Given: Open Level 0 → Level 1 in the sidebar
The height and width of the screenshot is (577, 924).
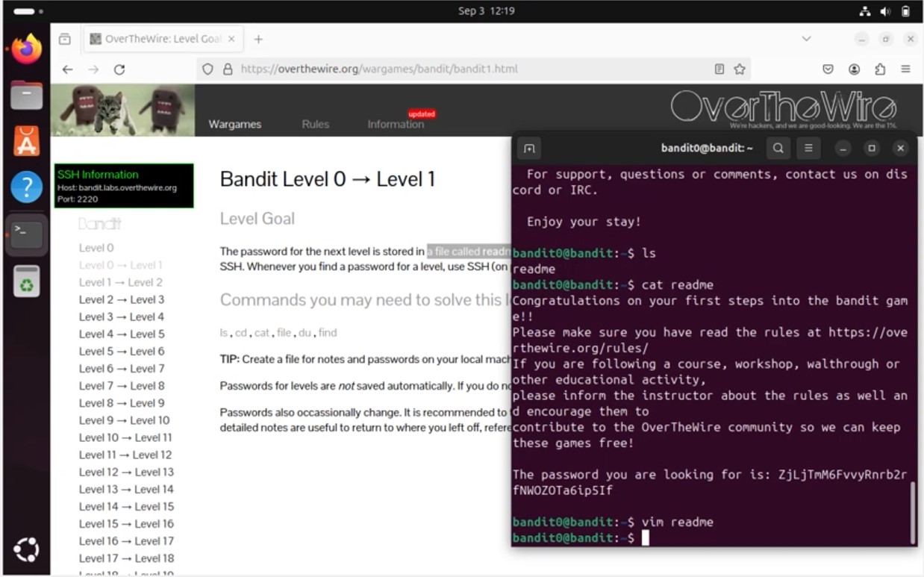Looking at the screenshot, I should pyautogui.click(x=120, y=265).
